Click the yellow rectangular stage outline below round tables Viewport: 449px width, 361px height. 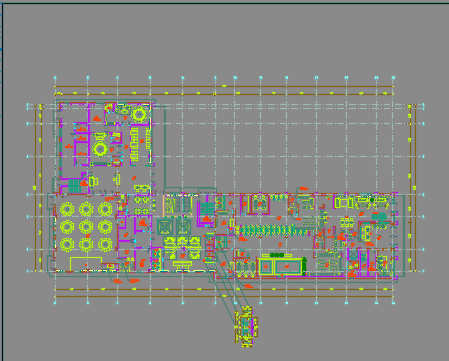tap(86, 263)
